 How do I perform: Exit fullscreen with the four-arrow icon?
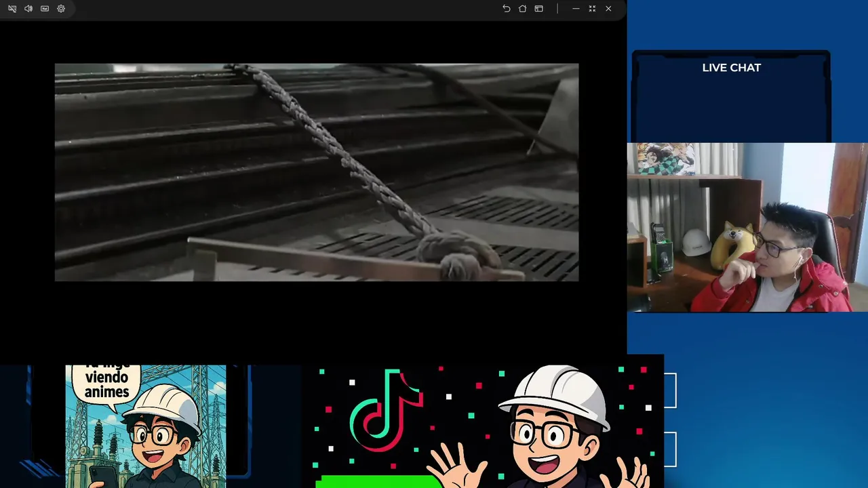[592, 9]
